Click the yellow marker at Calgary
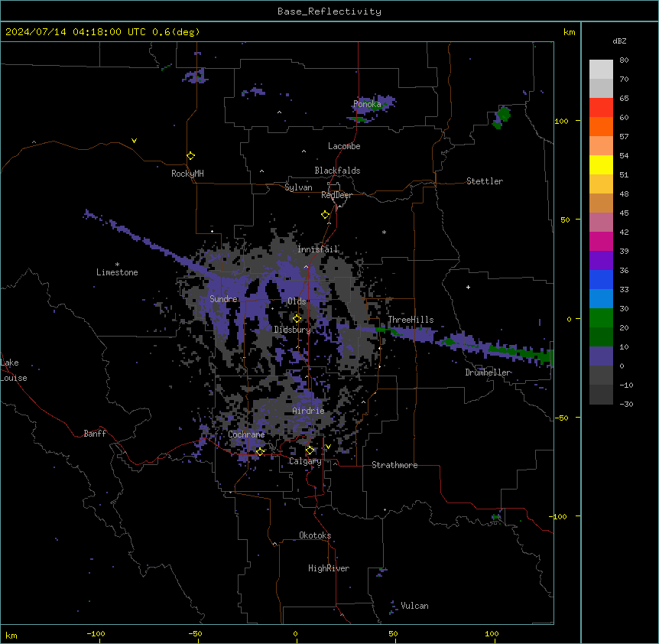This screenshot has height=644, width=659. (x=310, y=450)
